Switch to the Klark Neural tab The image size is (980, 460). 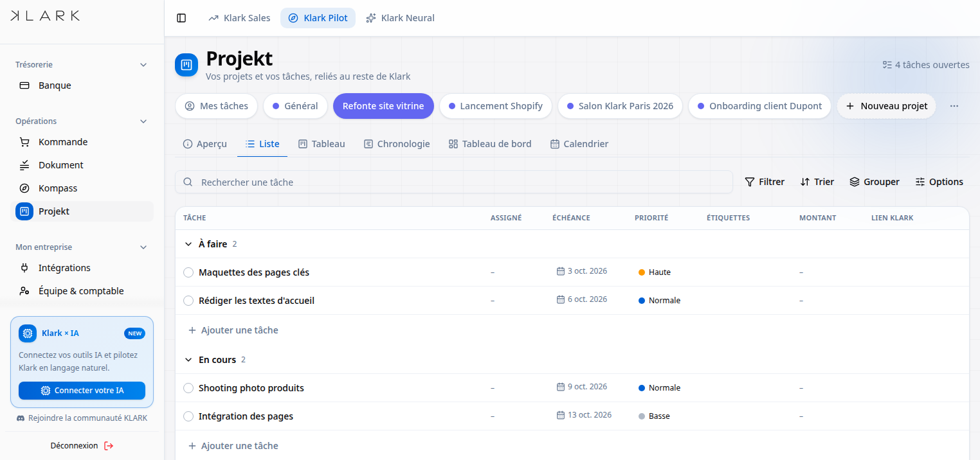tap(401, 18)
